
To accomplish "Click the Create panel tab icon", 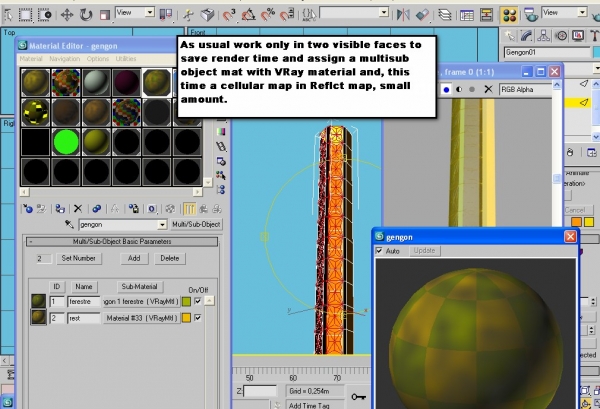I will point(509,36).
